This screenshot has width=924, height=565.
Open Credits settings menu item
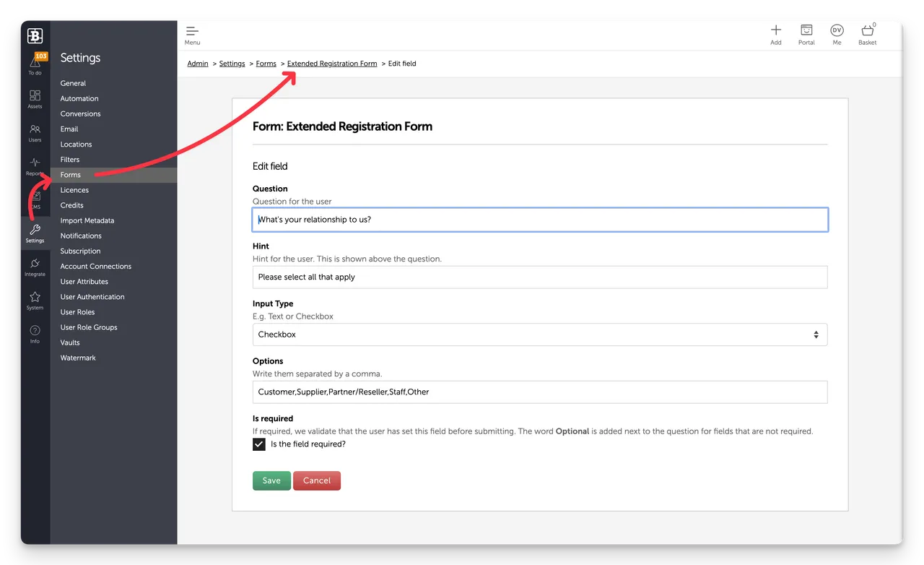[x=71, y=205]
